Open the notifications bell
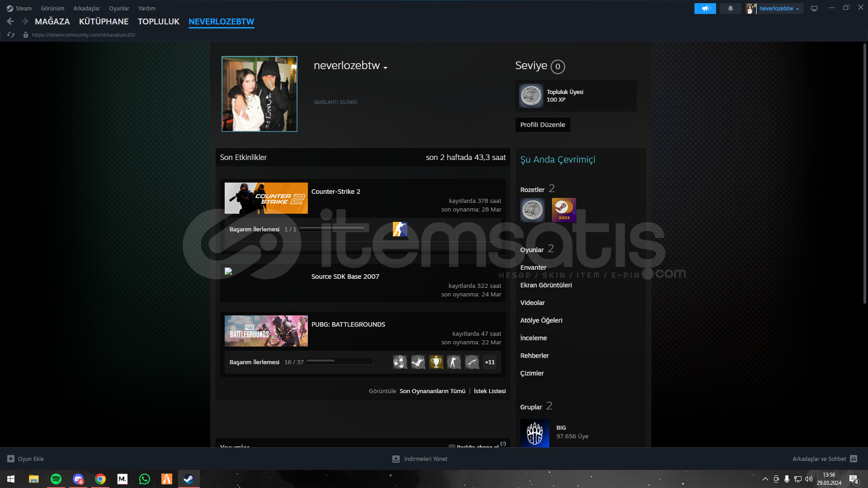 (730, 9)
